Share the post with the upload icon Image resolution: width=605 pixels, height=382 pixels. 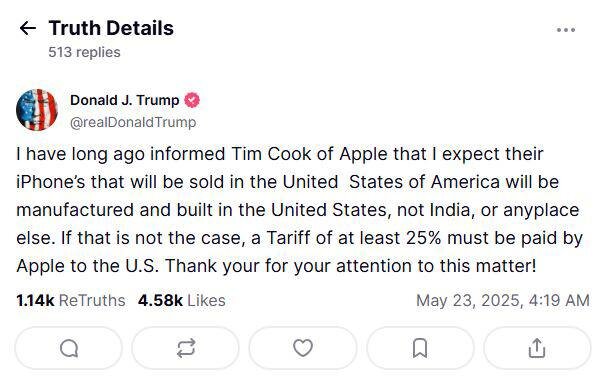coord(537,348)
